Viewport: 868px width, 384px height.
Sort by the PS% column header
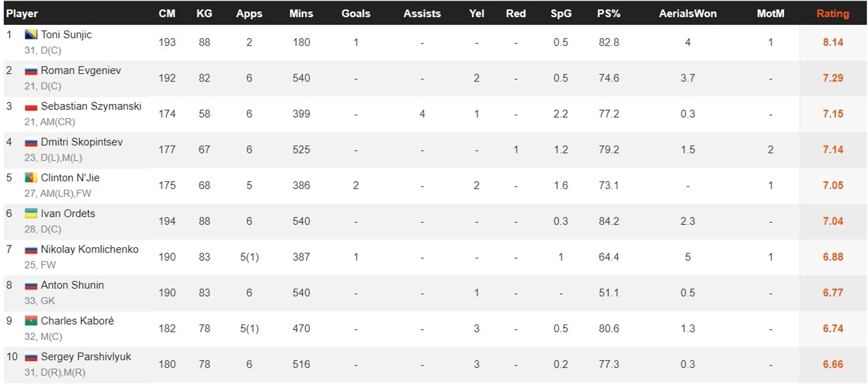click(x=609, y=14)
